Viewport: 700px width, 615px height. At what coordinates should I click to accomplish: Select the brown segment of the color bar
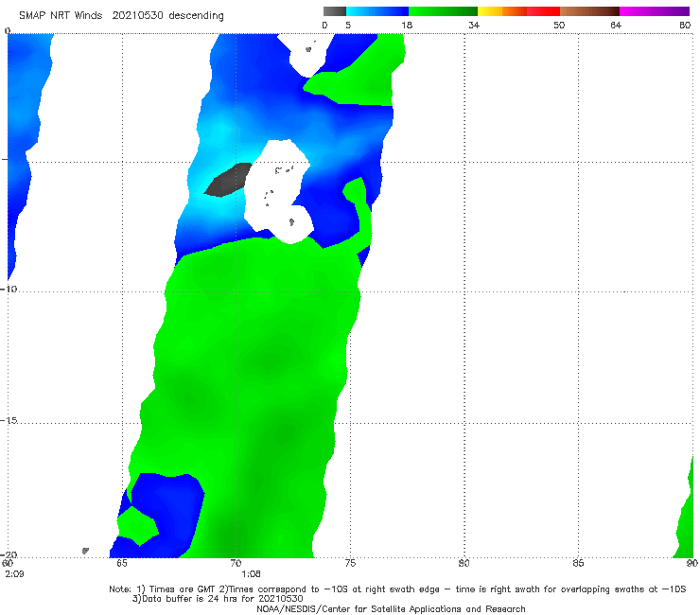tap(589, 11)
